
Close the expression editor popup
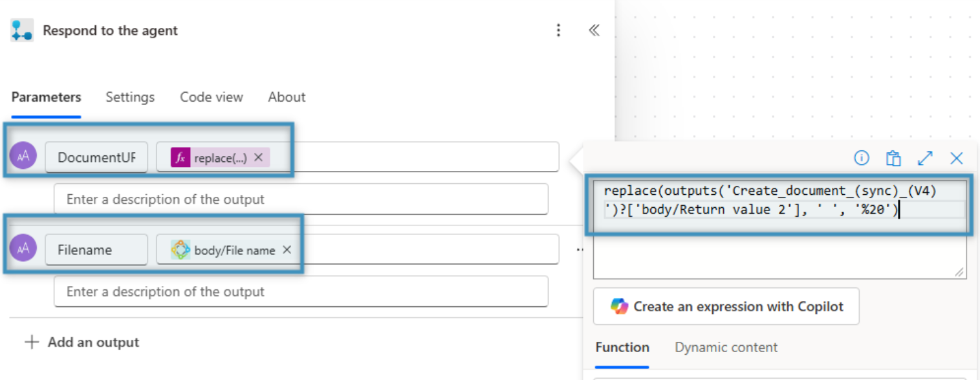click(x=956, y=158)
